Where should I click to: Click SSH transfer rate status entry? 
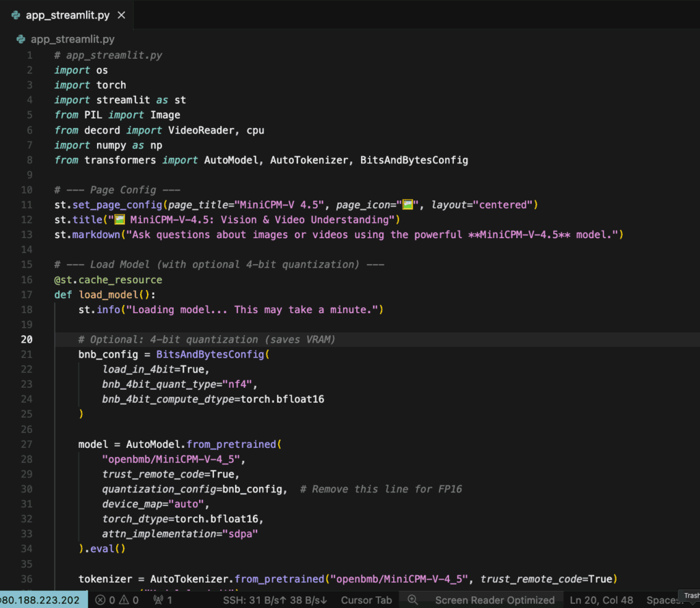click(275, 600)
